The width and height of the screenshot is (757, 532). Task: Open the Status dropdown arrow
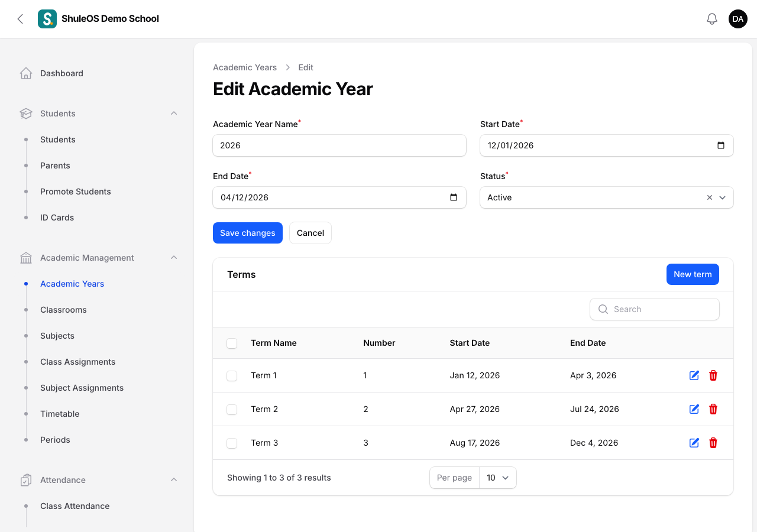[x=722, y=197]
